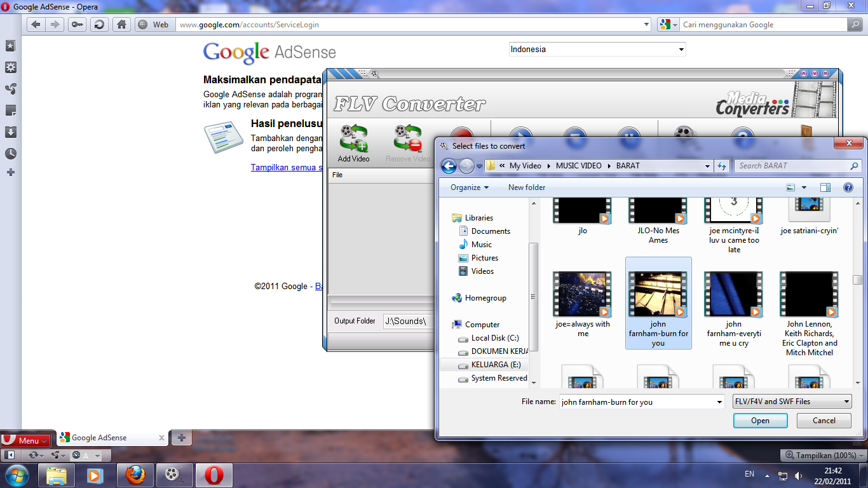Click Opera's forward navigation arrow

click(x=55, y=25)
